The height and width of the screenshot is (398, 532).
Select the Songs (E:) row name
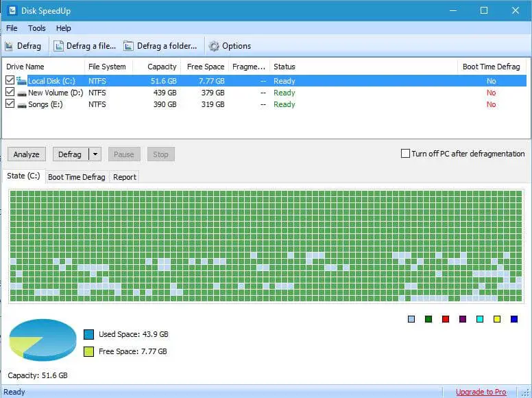(x=45, y=104)
